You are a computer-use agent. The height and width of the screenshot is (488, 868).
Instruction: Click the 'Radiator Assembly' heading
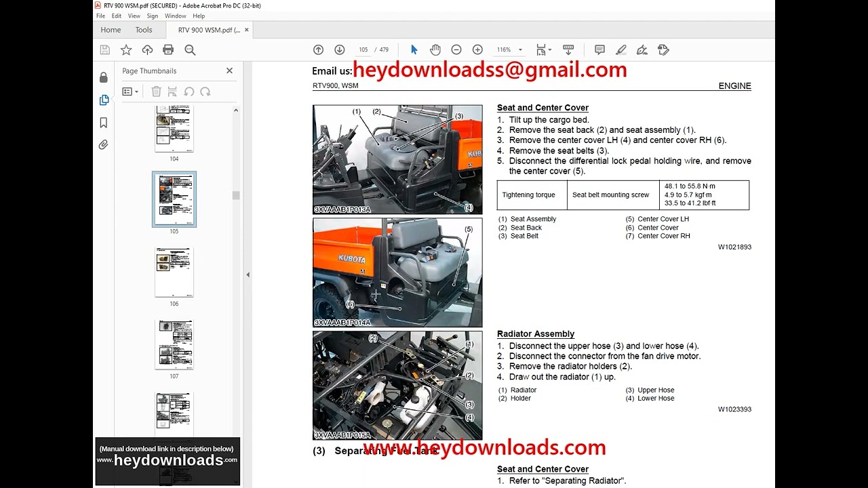tap(536, 334)
